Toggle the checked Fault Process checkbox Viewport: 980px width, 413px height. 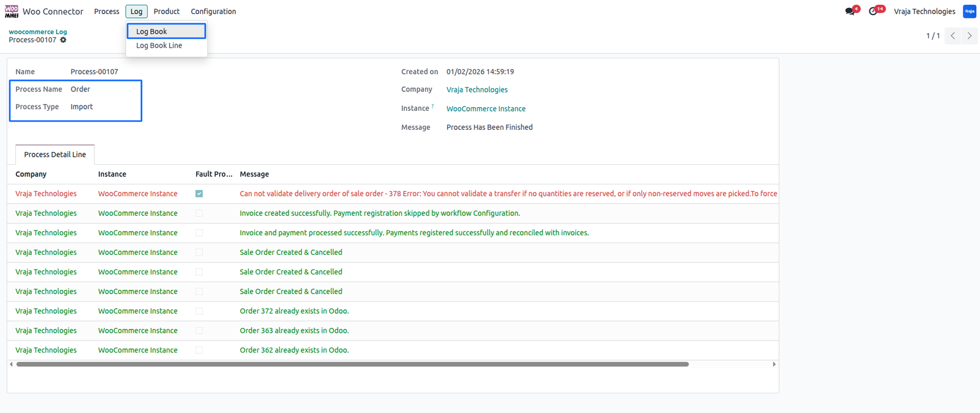point(199,194)
